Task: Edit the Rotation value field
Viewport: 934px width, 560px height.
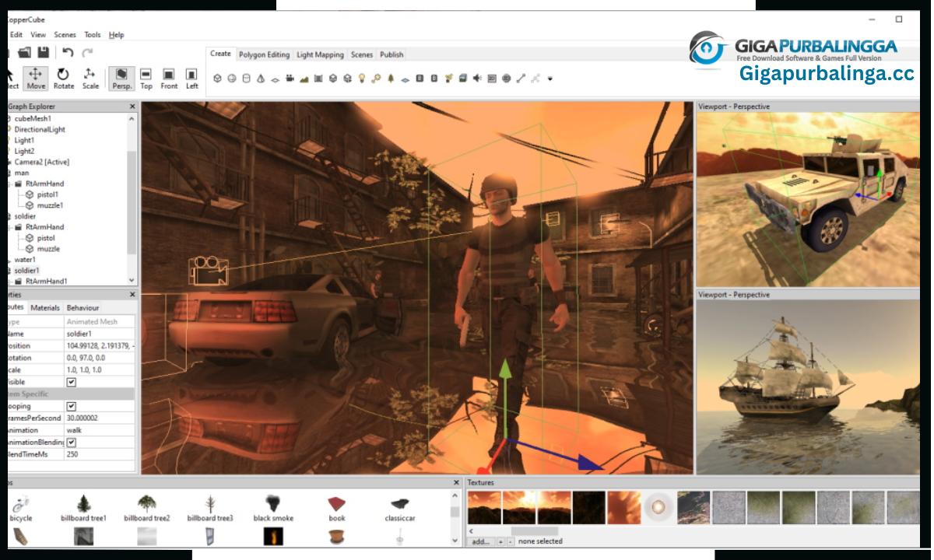Action: pos(100,358)
